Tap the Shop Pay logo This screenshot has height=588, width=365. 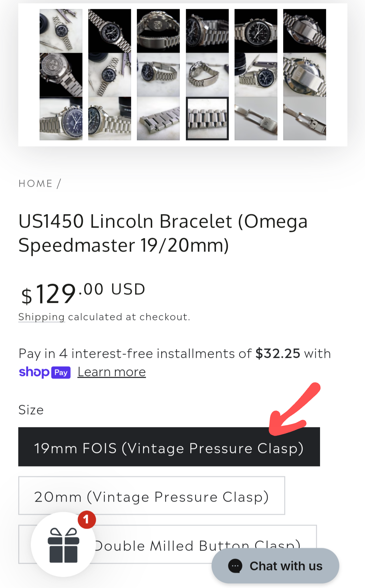[45, 372]
